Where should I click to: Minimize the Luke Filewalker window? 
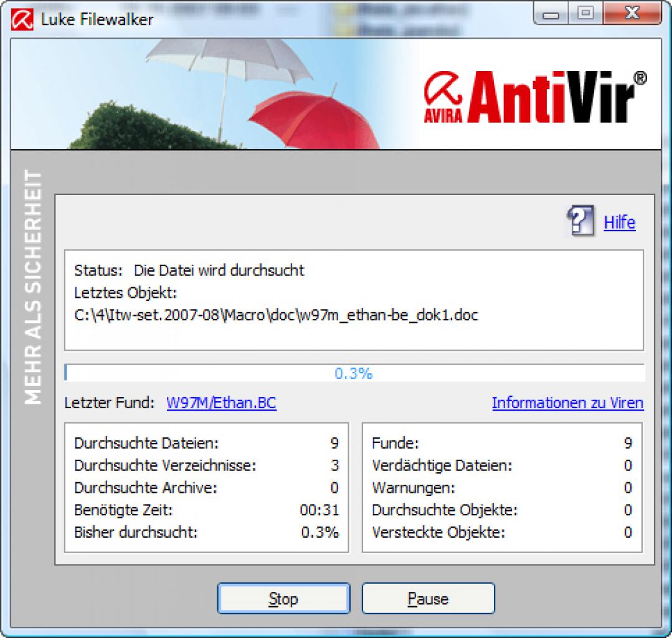tap(551, 14)
